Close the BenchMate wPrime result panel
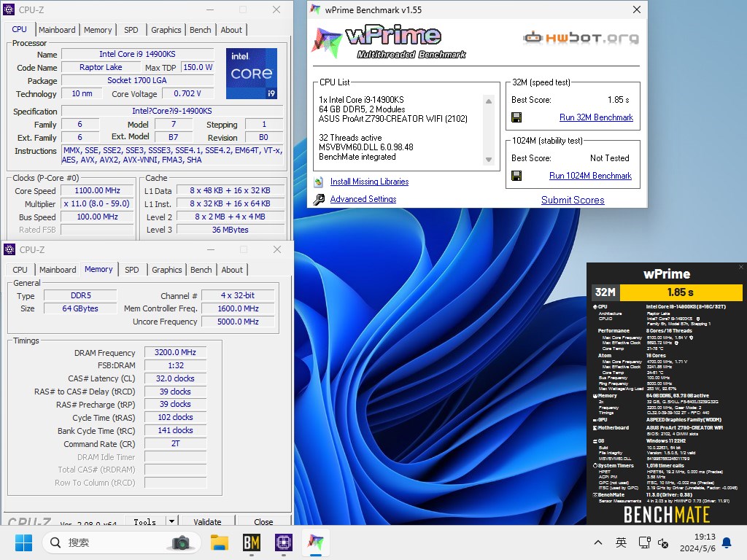The width and height of the screenshot is (747, 560). (741, 267)
